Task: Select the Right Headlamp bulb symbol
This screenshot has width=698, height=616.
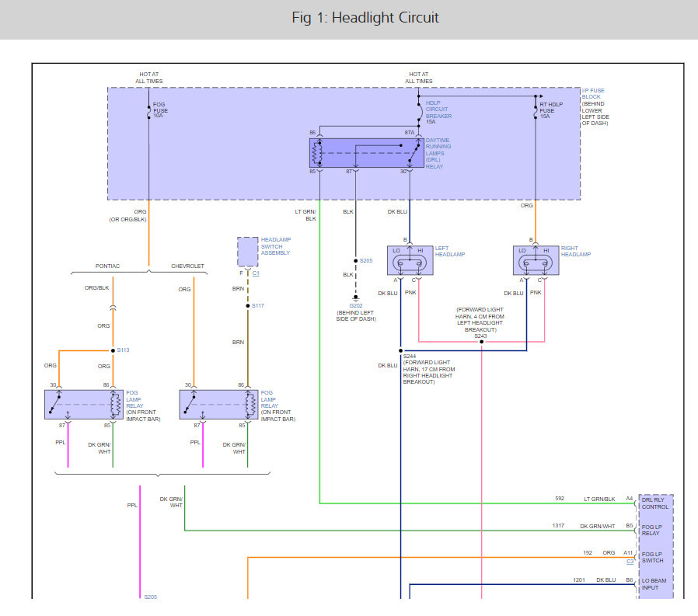Action: [536, 261]
